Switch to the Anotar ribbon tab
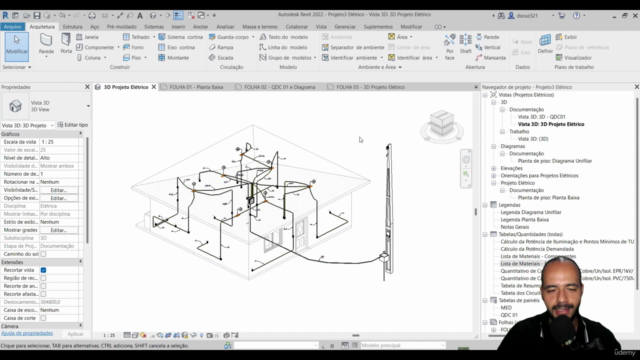 [200, 27]
